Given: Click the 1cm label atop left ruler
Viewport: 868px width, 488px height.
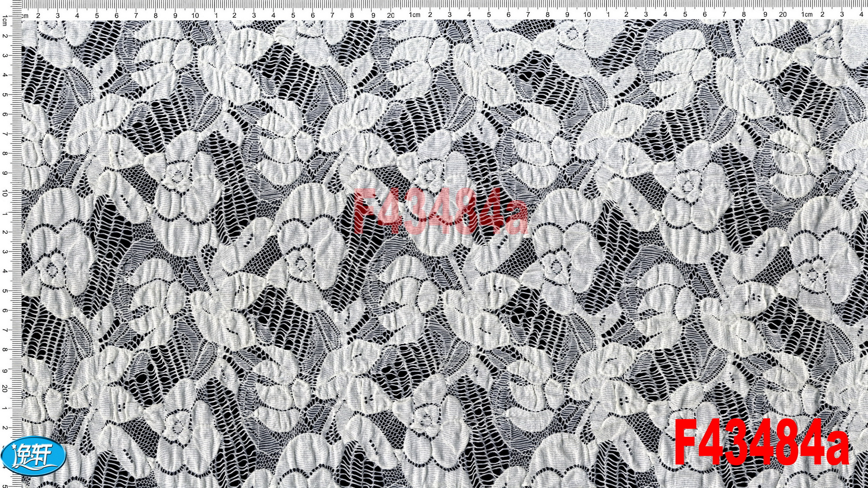Looking at the screenshot, I should 5,20.
